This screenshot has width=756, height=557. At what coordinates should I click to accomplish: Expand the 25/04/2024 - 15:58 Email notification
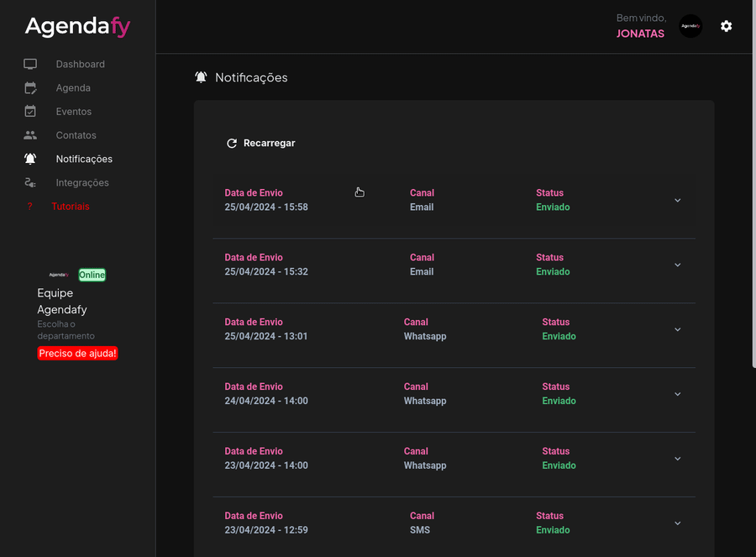pyautogui.click(x=677, y=200)
